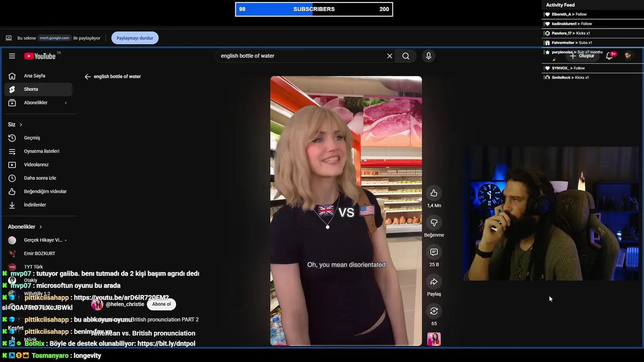Click kadinolduren1 follow entry
The height and width of the screenshot is (362, 644).
pyautogui.click(x=593, y=24)
